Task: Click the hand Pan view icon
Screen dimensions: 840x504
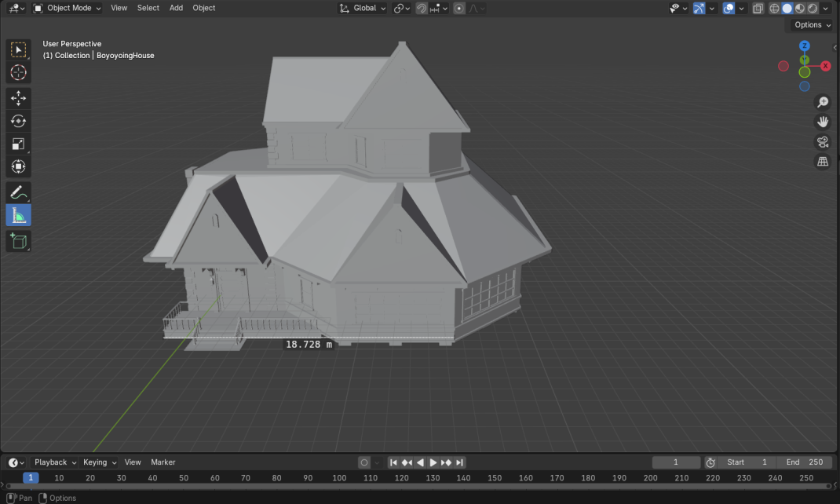Action: 823,122
